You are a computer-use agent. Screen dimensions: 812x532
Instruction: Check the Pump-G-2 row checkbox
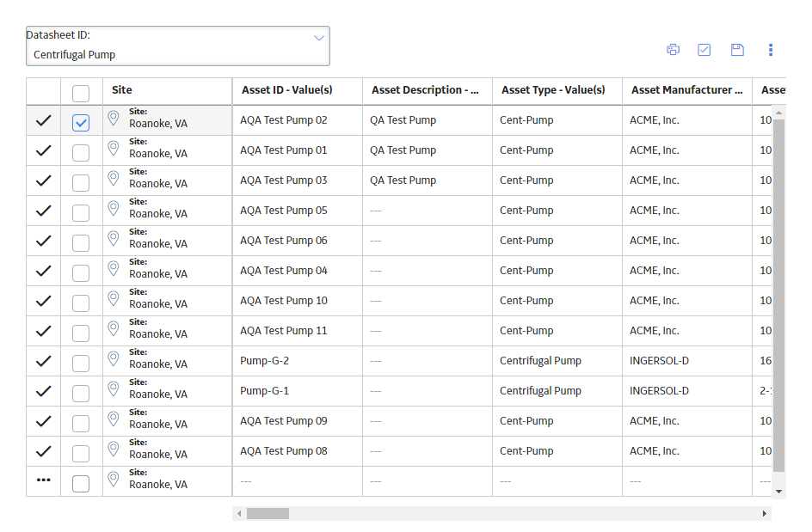coord(81,363)
